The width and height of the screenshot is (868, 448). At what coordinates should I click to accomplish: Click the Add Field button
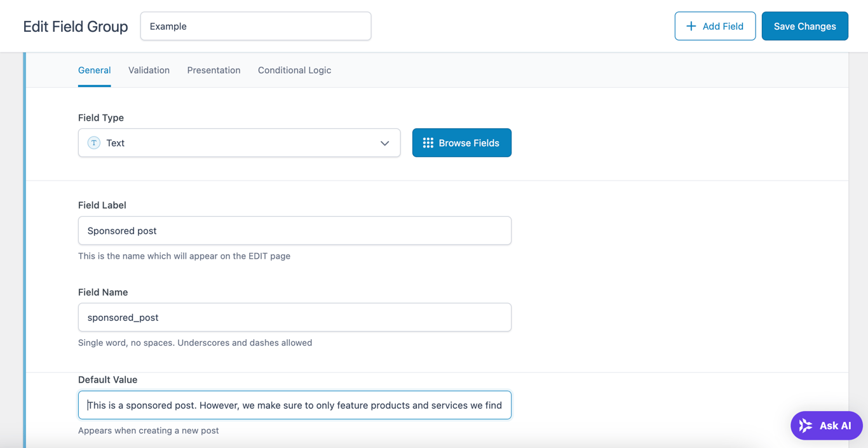(x=715, y=26)
